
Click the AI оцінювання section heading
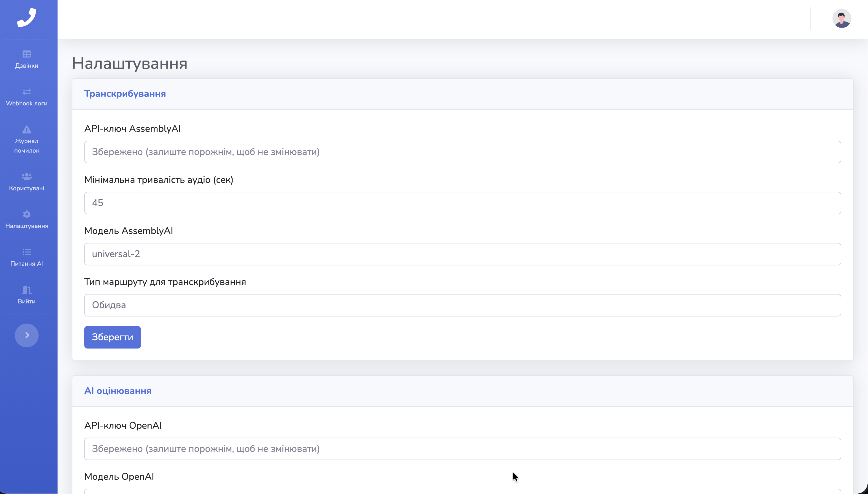(x=117, y=391)
